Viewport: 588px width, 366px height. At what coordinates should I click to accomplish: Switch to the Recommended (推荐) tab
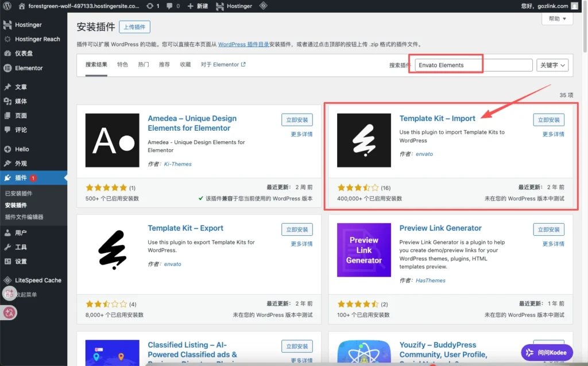coord(164,64)
